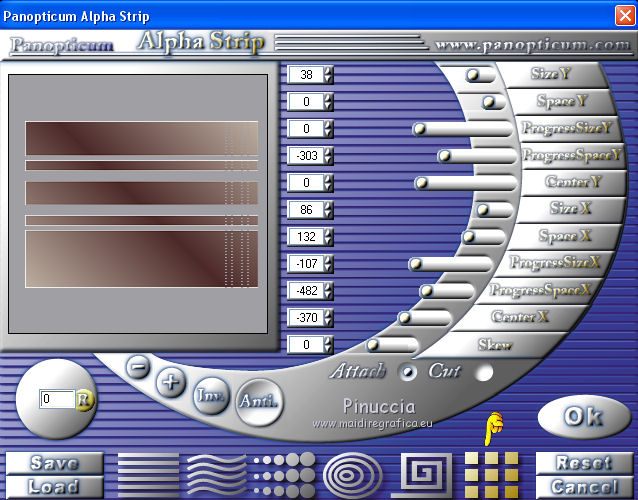The image size is (638, 500).
Task: Adjust Center X using its spinner arrows
Action: [328, 317]
